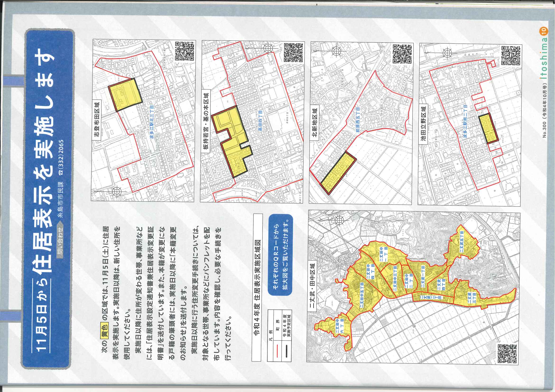Click the compass symbol in the 板持若宮・基の本区域 map
555x392 pixels.
pyautogui.click(x=268, y=48)
